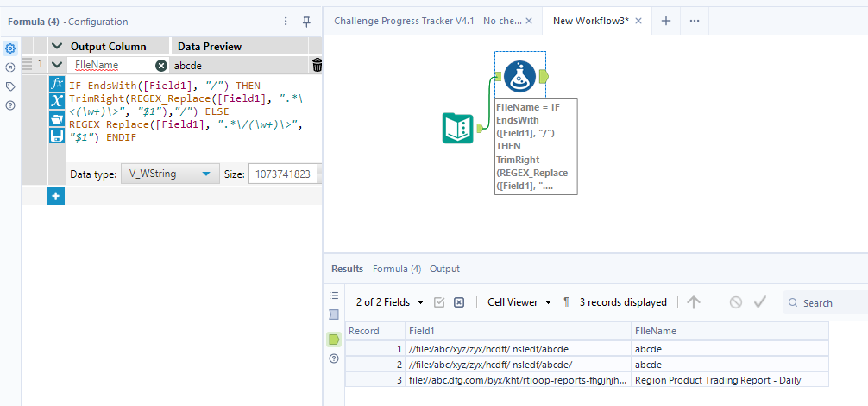Collapse the FIleName expression row
The image size is (868, 406).
pyautogui.click(x=57, y=64)
